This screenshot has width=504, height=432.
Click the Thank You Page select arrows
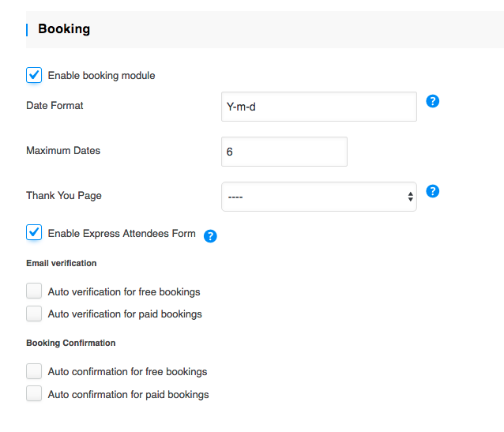(x=410, y=197)
